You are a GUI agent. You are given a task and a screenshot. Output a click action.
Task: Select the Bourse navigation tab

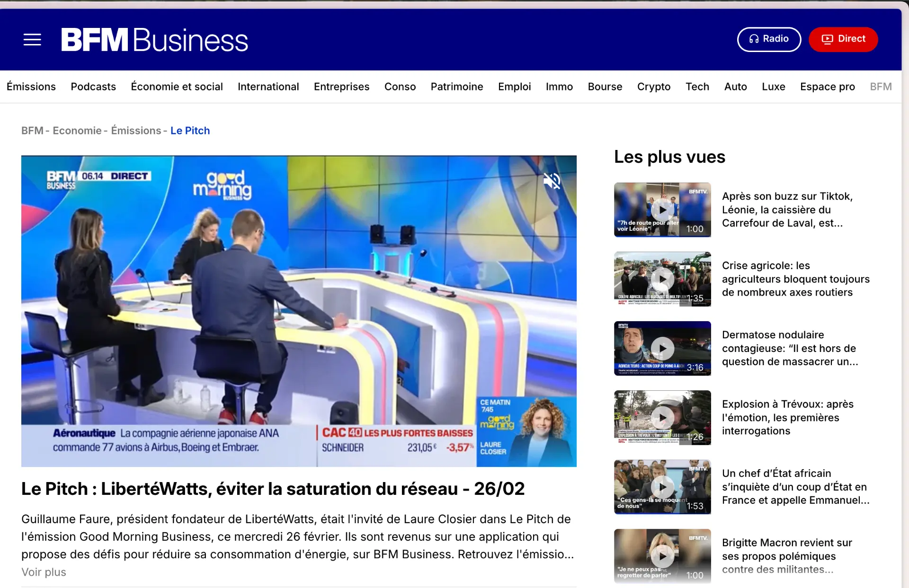click(x=605, y=87)
